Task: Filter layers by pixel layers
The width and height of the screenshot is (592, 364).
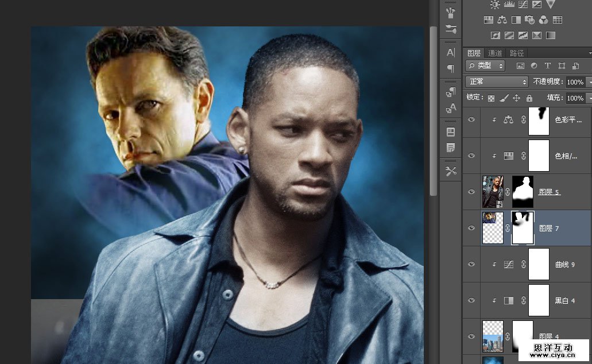Action: (x=520, y=65)
